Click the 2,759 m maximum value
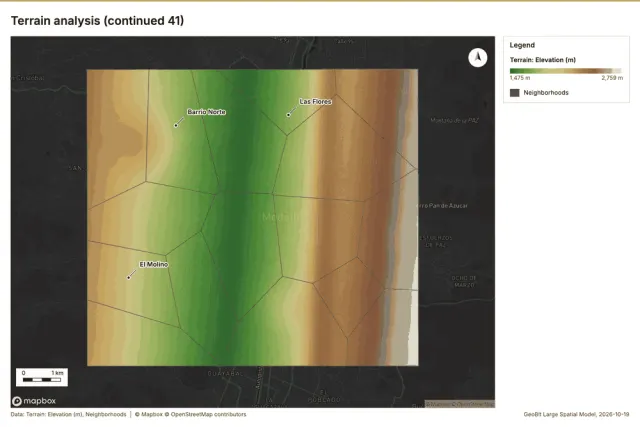Image resolution: width=640 pixels, height=427 pixels. [612, 78]
